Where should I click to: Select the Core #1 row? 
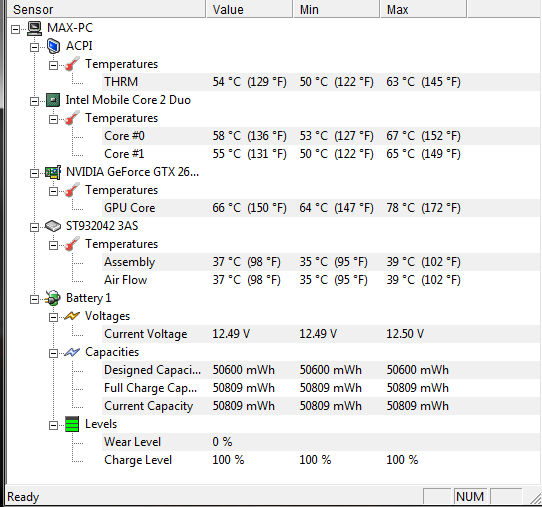(321, 154)
